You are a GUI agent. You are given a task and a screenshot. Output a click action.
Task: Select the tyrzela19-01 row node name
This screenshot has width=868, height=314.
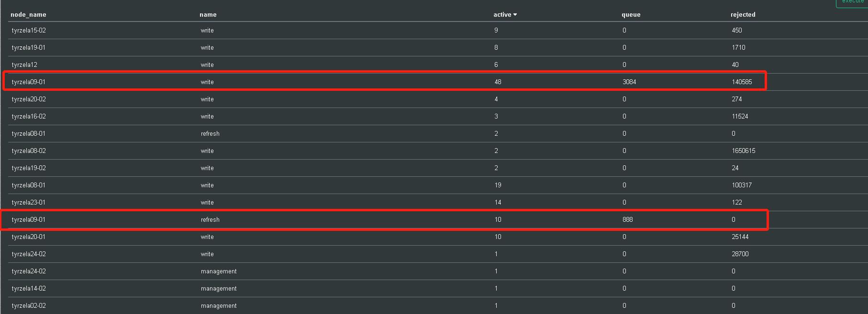(x=29, y=47)
